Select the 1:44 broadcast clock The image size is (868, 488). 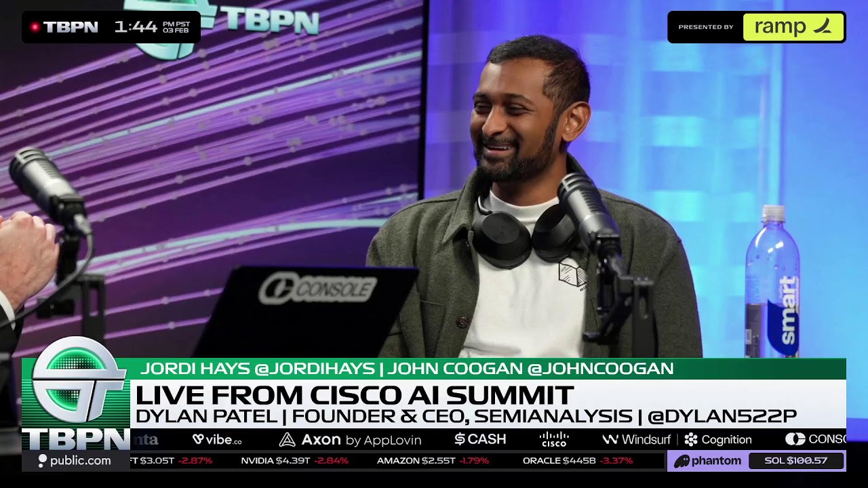136,27
